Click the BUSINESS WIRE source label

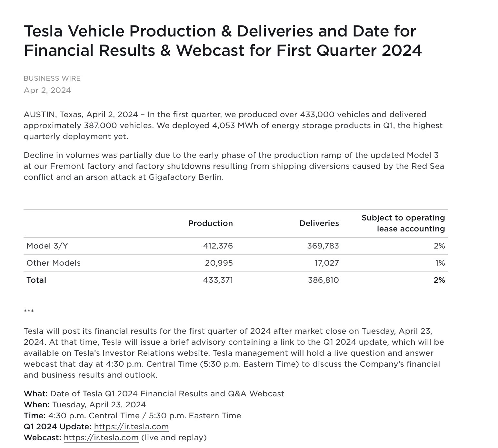(x=52, y=78)
